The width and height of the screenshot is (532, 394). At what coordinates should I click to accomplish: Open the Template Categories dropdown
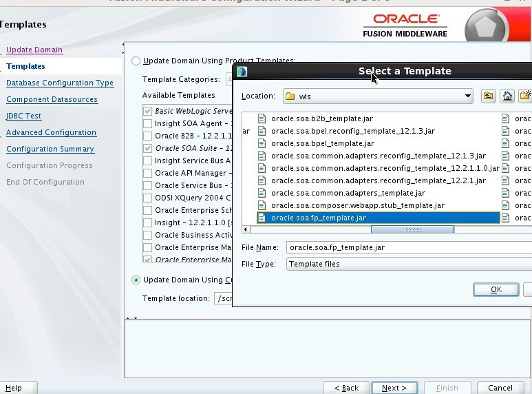(x=229, y=79)
